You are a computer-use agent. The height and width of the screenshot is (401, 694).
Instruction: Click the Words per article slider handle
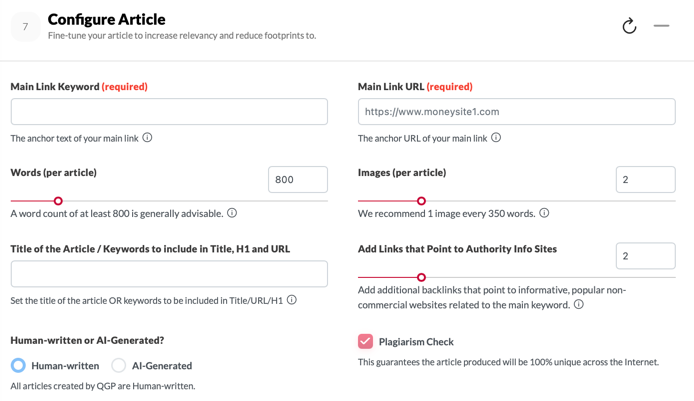tap(58, 201)
